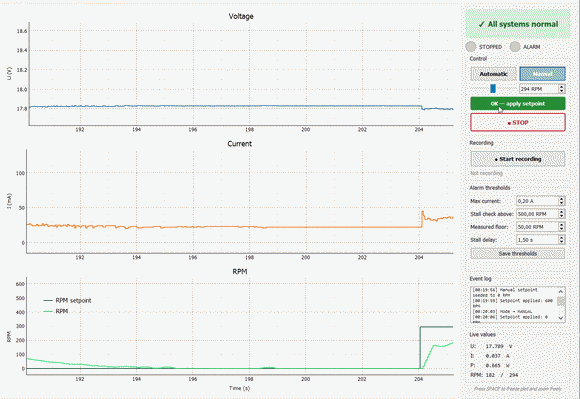The height and width of the screenshot is (399, 580).
Task: Click the 0.037 A live value
Action: (x=498, y=356)
